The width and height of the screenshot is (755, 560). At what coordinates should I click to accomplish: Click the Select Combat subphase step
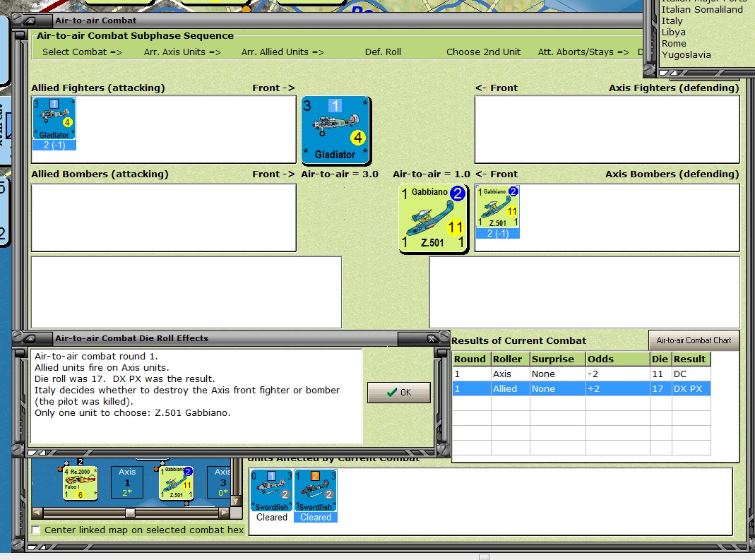82,52
